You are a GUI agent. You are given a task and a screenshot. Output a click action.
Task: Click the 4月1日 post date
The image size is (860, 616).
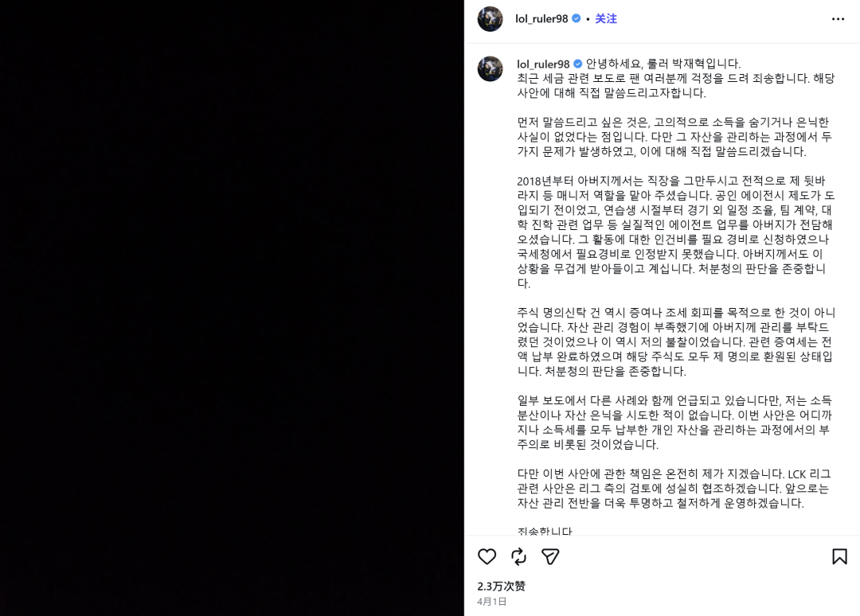(x=492, y=602)
